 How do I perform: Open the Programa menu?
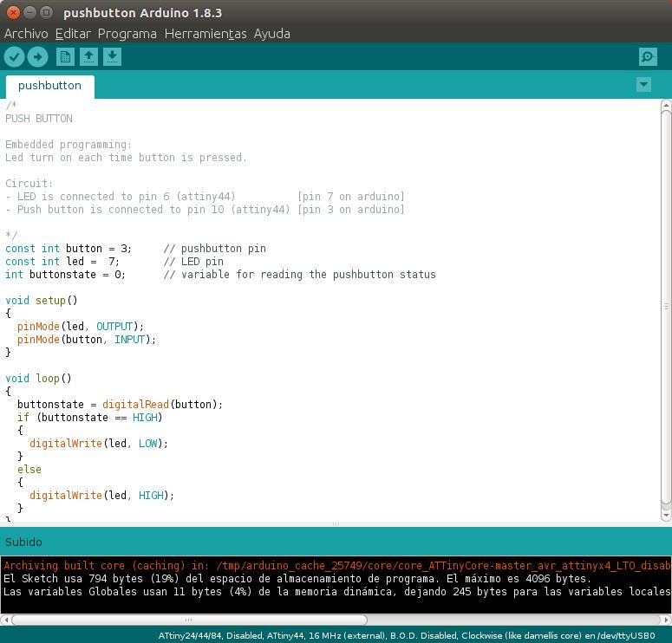[x=127, y=34]
